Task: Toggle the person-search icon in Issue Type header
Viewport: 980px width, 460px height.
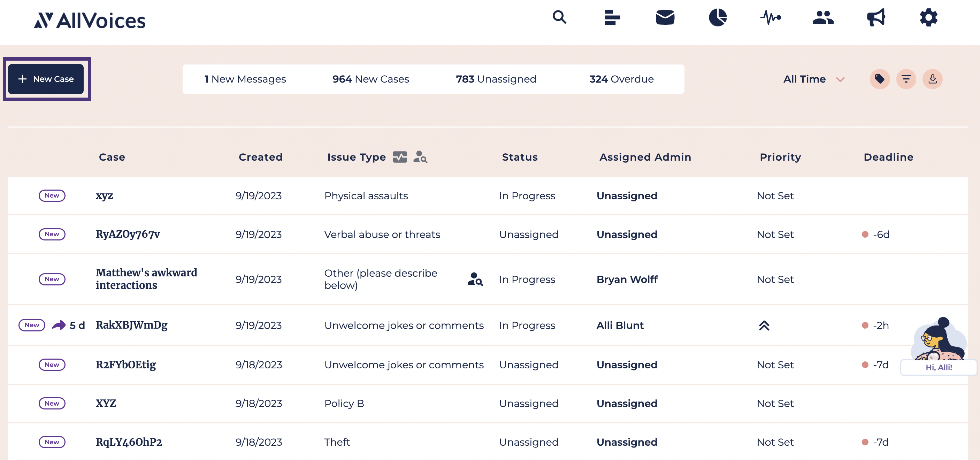Action: click(421, 157)
